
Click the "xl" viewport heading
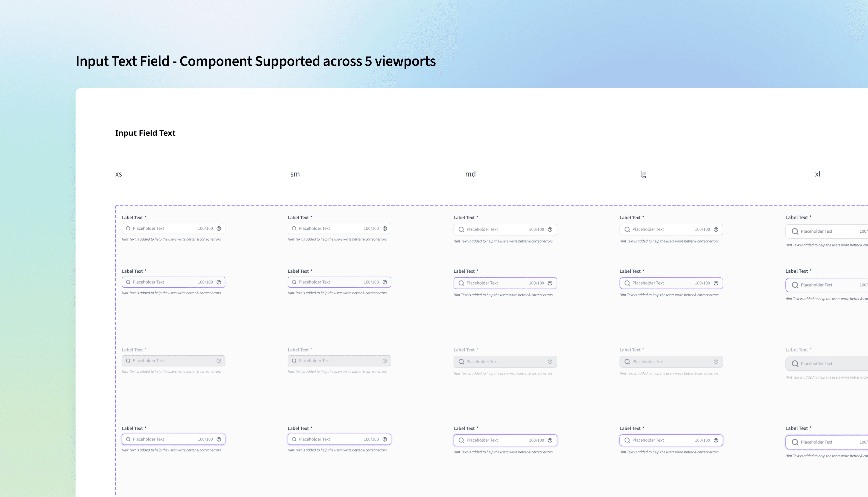pos(818,174)
